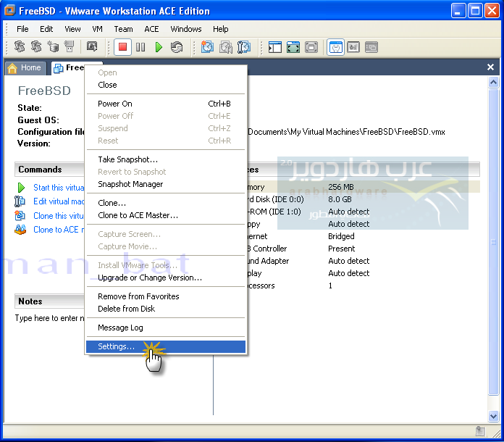
Task: Click the scrollbar up arrow
Action: point(493,83)
